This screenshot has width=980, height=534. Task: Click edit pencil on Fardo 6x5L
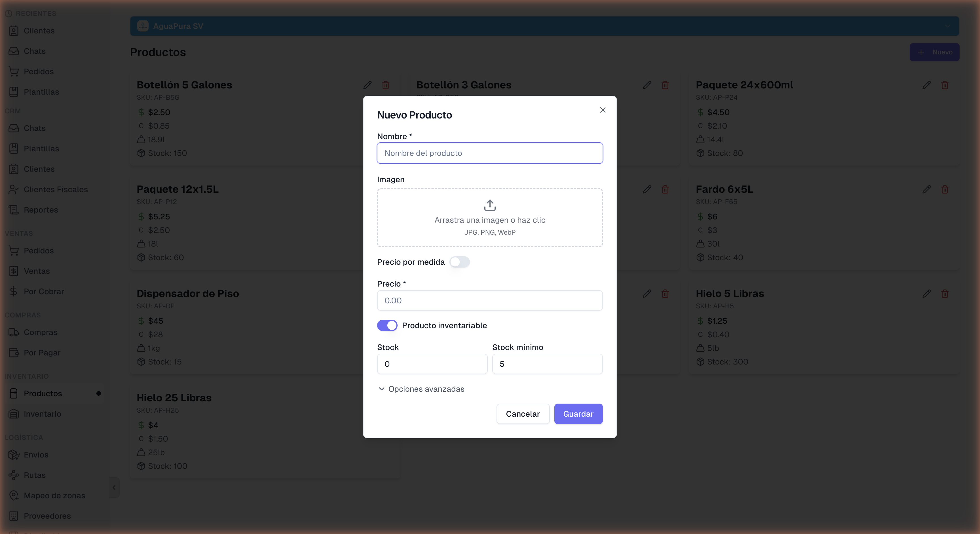click(926, 189)
